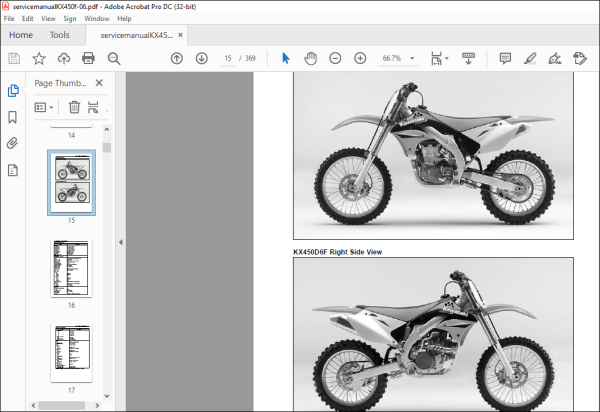Click horizontal scrollbar right arrow
600x412 pixels.
[x=97, y=405]
